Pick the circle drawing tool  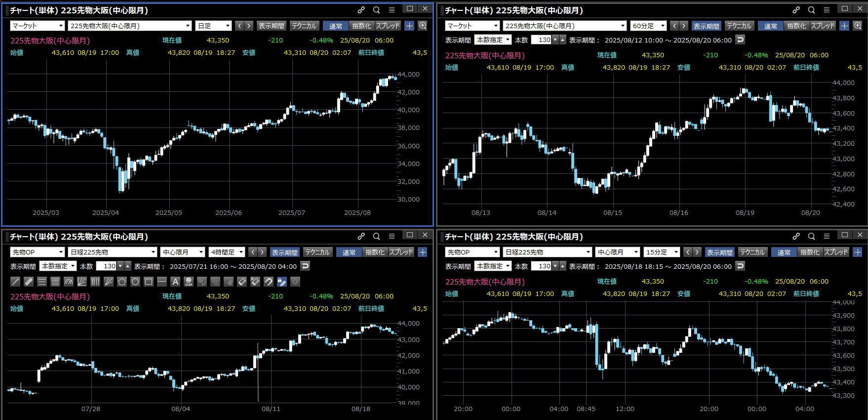tap(135, 282)
